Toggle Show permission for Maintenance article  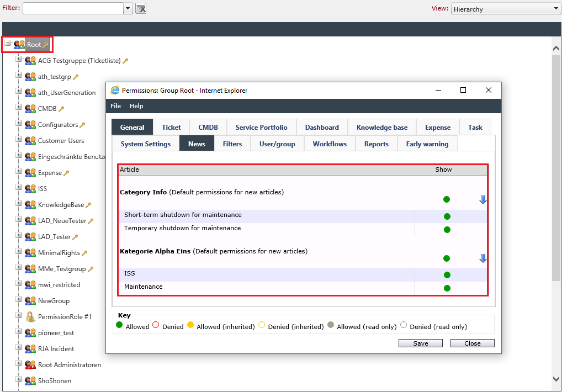[447, 288]
